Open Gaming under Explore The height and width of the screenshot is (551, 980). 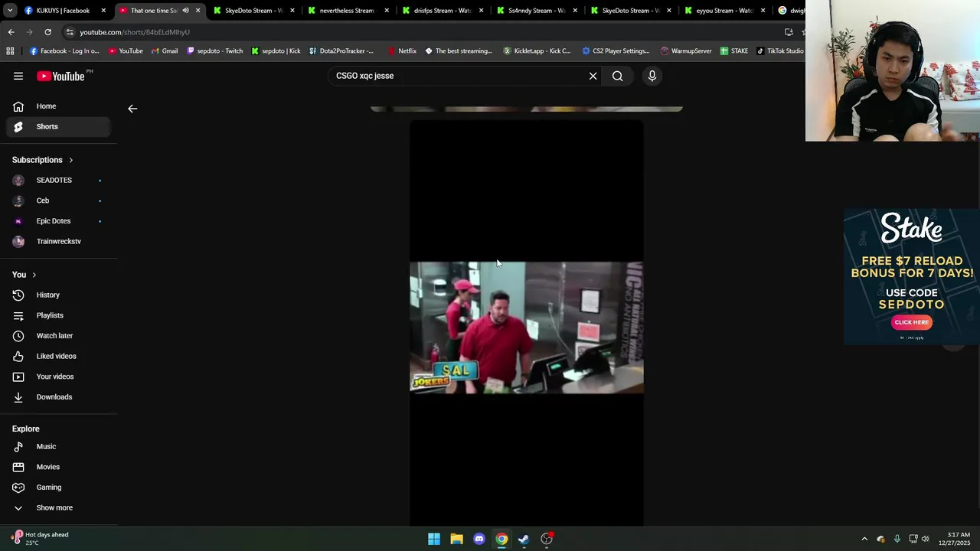tap(59, 487)
